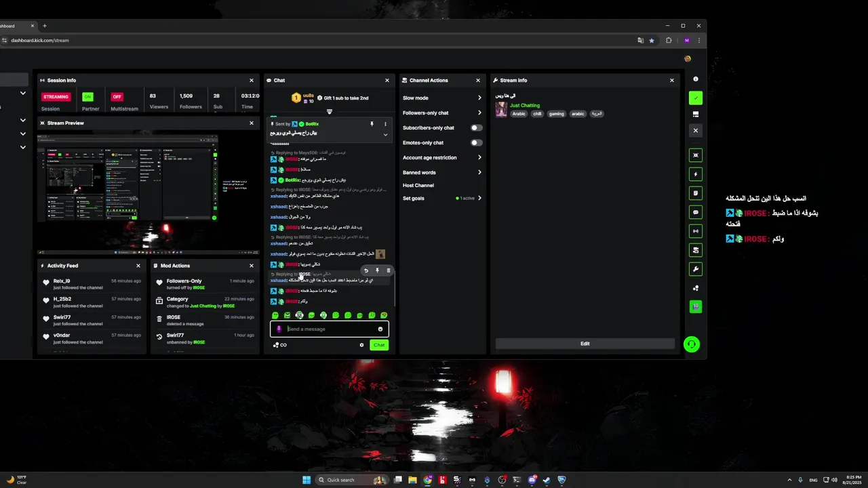
Task: Open the Windows Start menu
Action: pos(307,480)
